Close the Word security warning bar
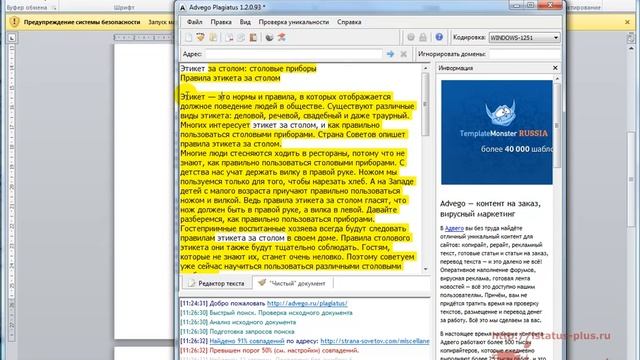Image resolution: width=640 pixels, height=360 pixels. tap(627, 22)
